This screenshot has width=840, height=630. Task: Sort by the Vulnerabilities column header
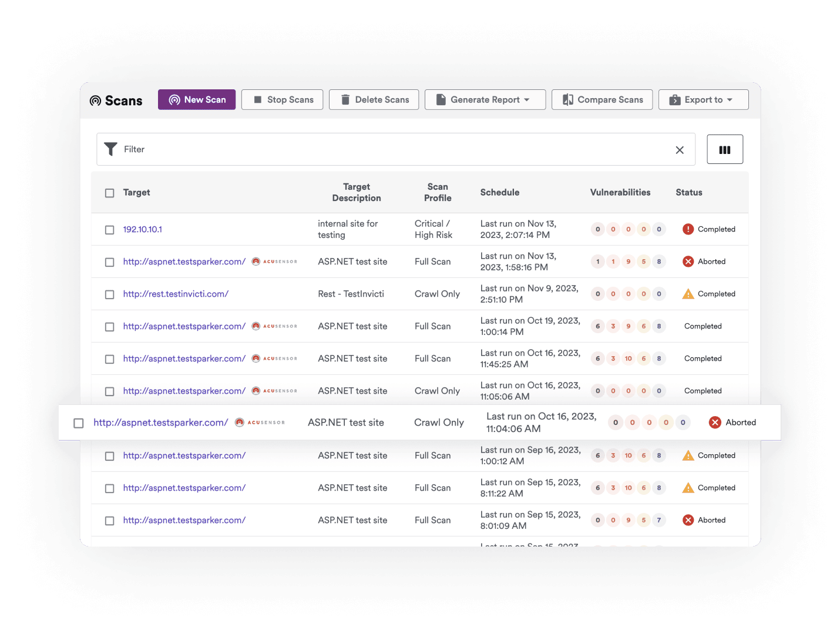click(x=620, y=192)
